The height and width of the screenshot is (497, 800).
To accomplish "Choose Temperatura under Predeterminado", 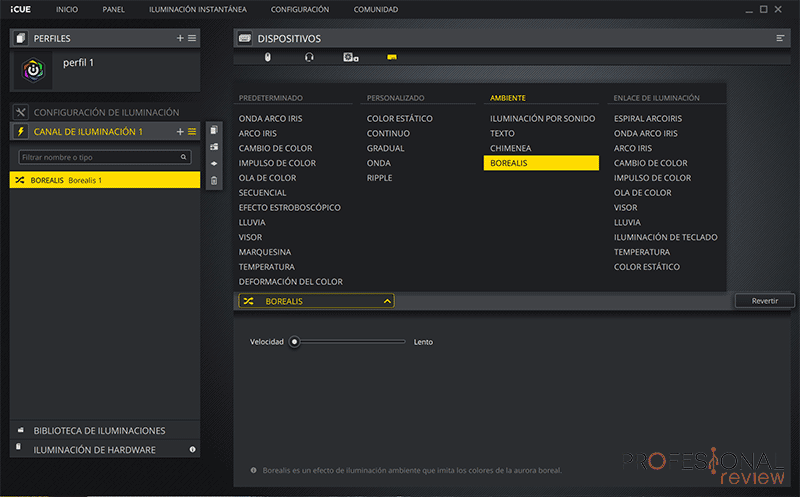I will 266,267.
